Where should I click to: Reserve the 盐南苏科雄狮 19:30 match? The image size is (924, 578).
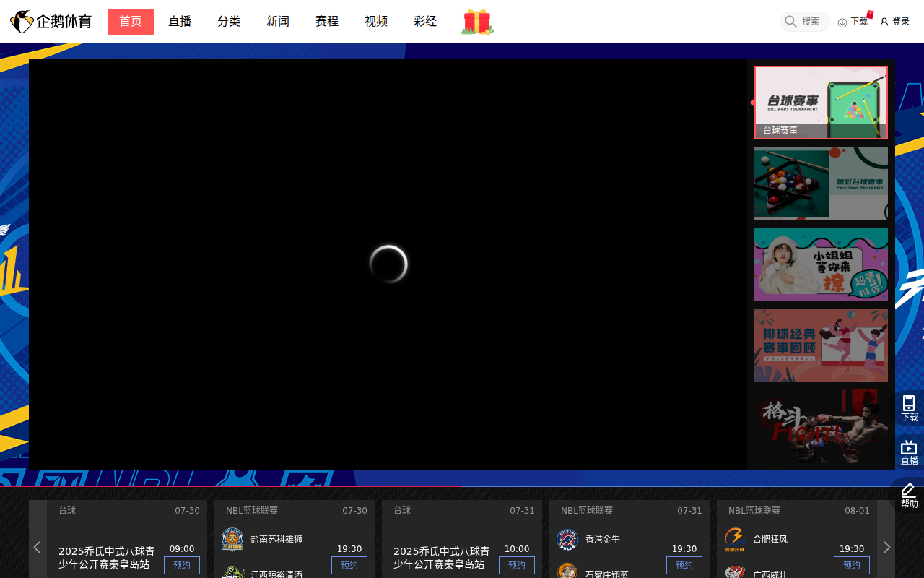349,565
